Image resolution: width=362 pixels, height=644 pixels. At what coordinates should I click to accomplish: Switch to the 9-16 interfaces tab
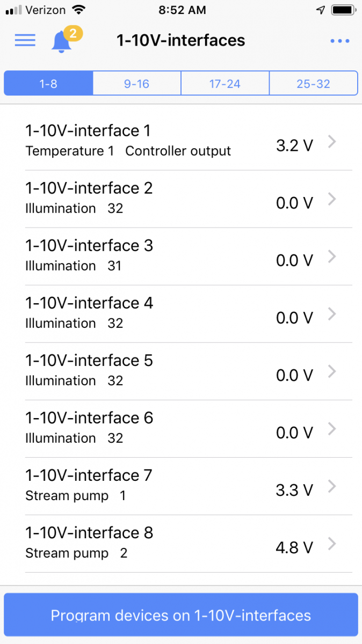tap(136, 84)
